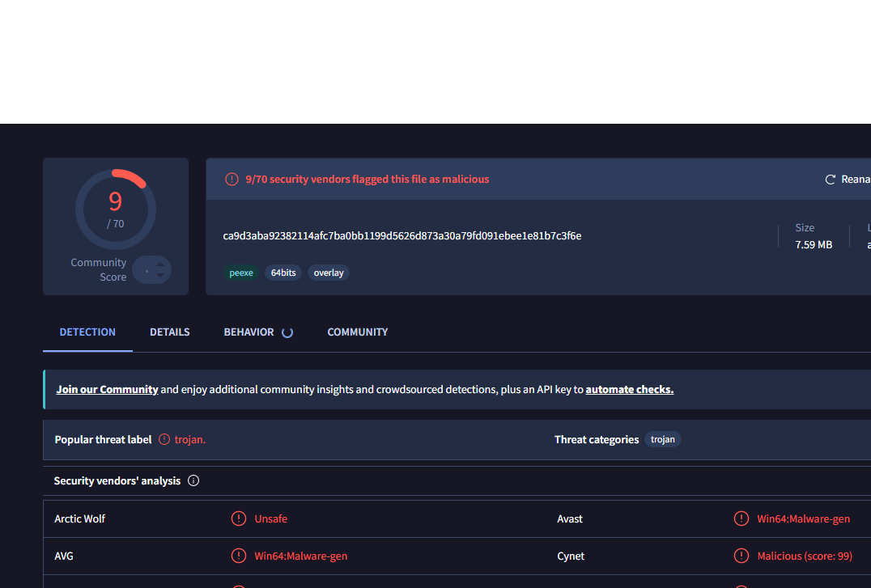Image resolution: width=871 pixels, height=588 pixels.
Task: Click the peexe tag
Action: click(241, 273)
